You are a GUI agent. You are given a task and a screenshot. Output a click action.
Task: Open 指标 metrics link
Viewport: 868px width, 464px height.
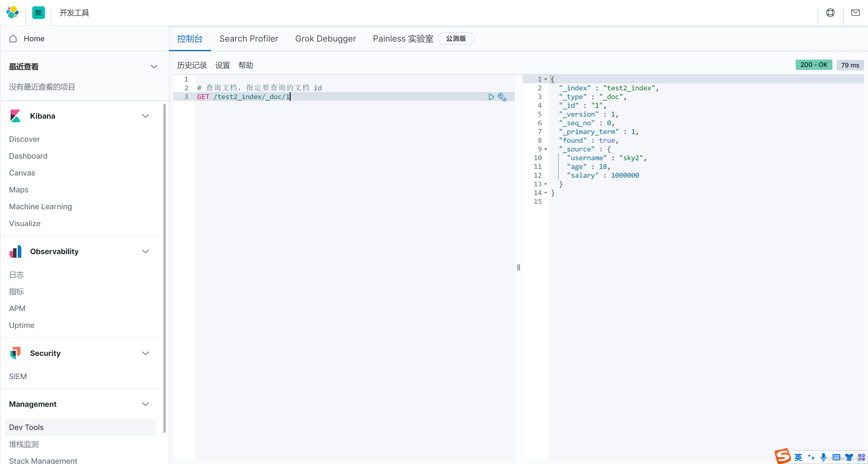pyautogui.click(x=17, y=291)
